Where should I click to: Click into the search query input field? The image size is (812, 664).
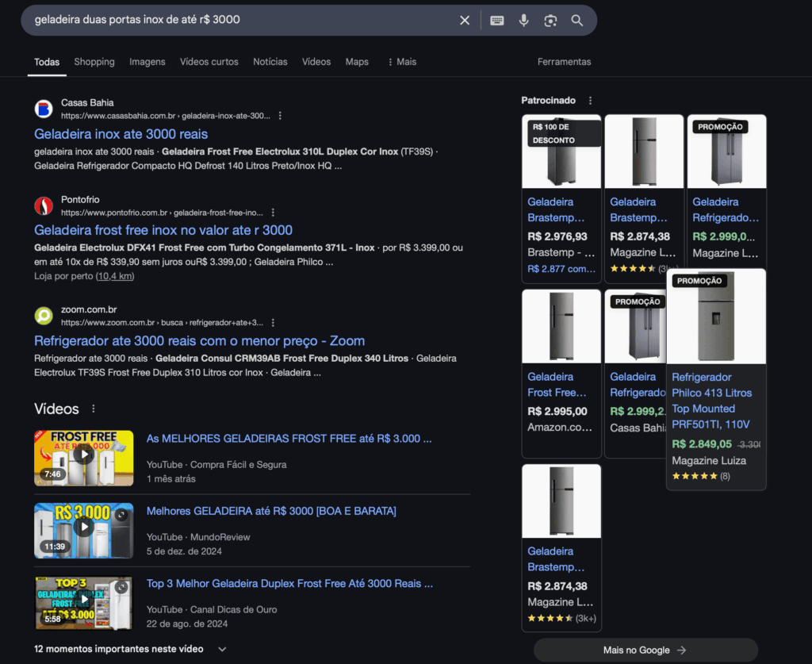[238, 20]
